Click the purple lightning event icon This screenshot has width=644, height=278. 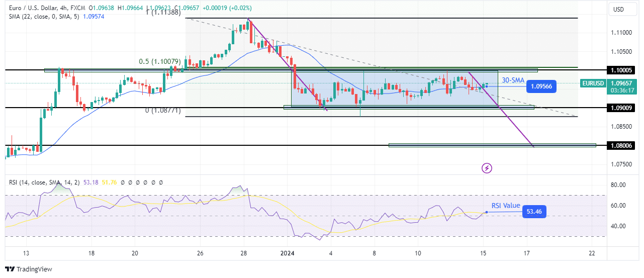487,168
